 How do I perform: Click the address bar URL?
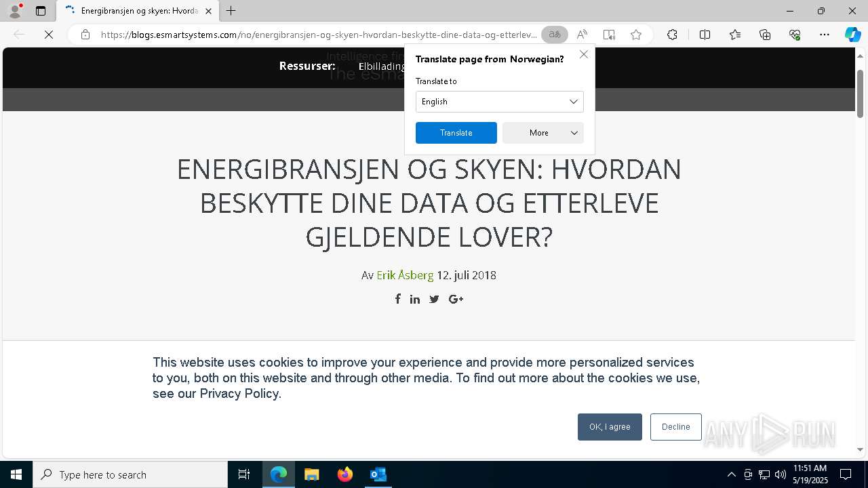319,35
